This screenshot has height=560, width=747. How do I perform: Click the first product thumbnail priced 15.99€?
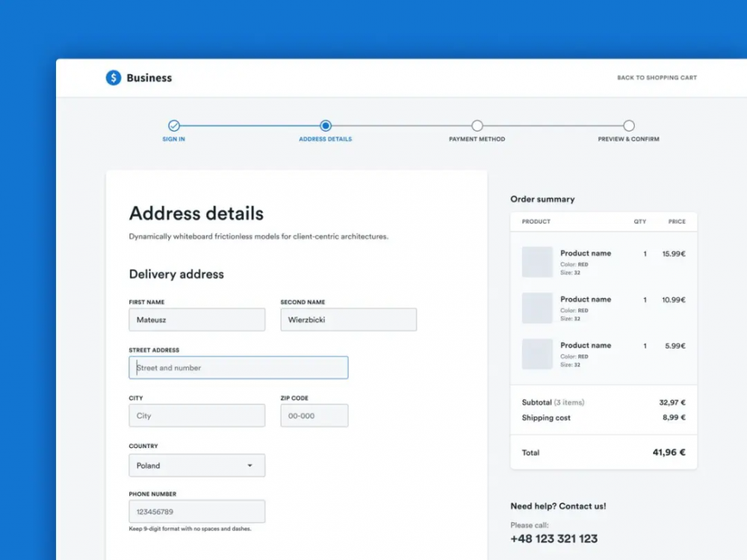point(537,262)
